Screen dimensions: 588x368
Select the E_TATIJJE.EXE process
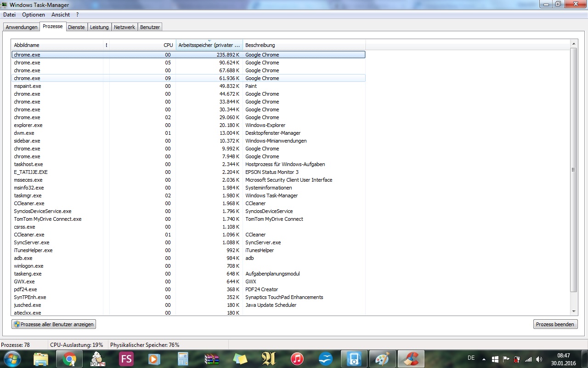[188, 172]
